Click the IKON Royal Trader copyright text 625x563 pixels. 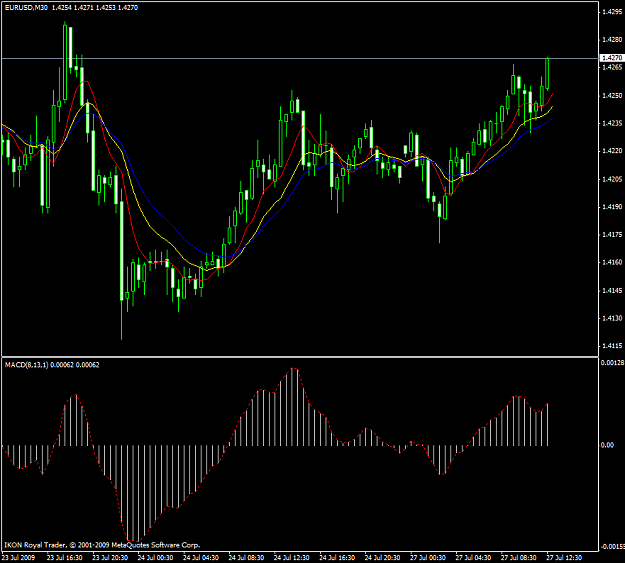pyautogui.click(x=102, y=545)
